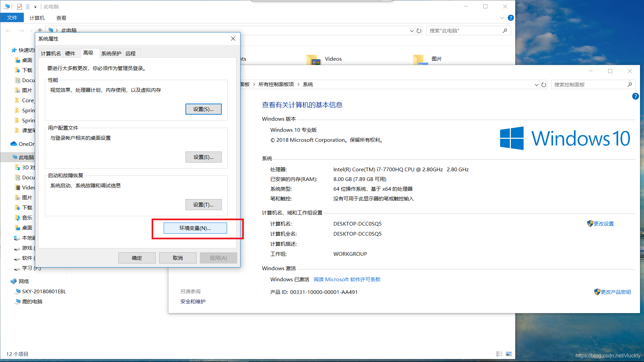Open recent locations dropdown arrow

coord(31,31)
